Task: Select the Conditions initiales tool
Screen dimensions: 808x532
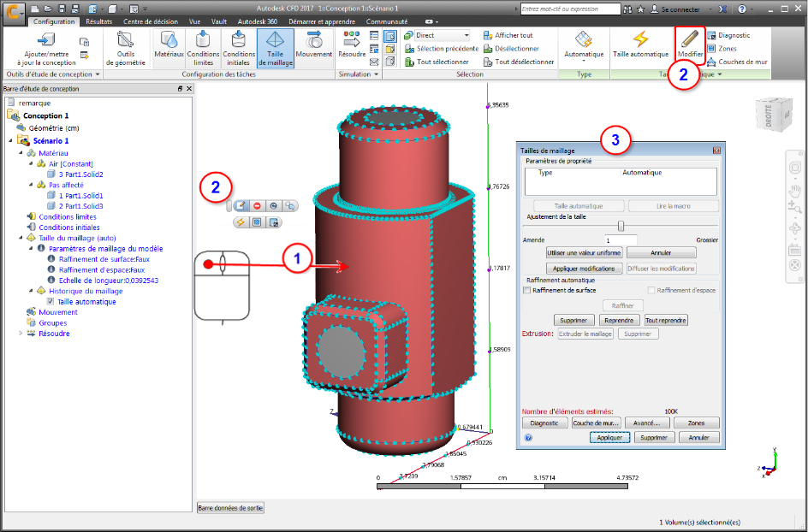Action: coord(239,48)
